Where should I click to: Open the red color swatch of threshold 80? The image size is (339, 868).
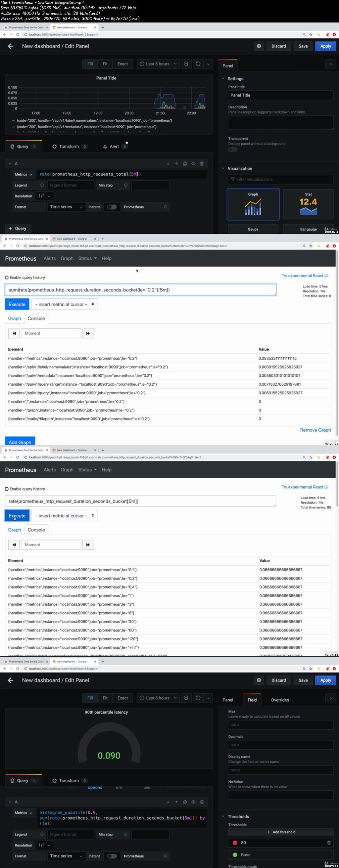235,843
